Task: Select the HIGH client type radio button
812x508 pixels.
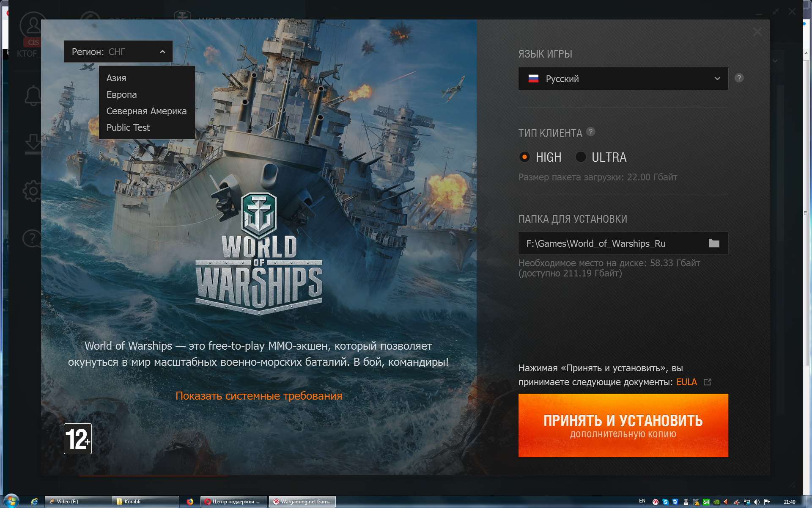Action: 524,157
